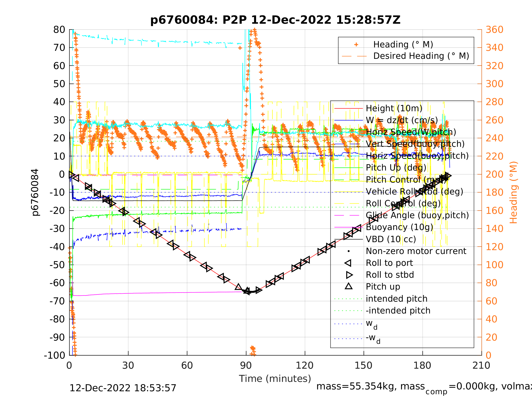
Task: Click the -w d legend label
Action: tap(373, 338)
